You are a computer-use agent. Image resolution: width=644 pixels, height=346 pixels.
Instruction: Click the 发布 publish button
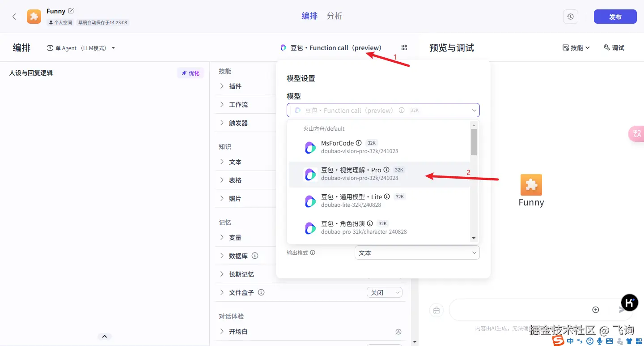click(615, 17)
